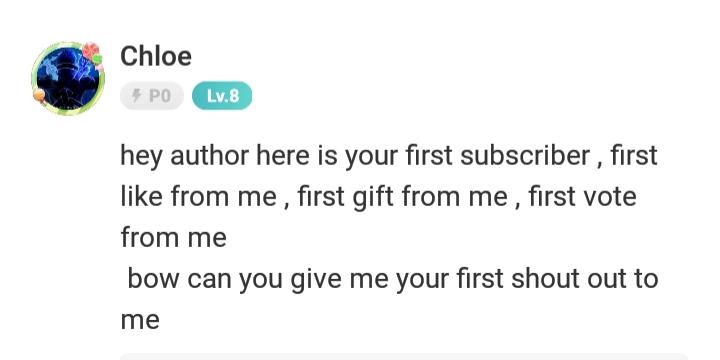The image size is (720, 360).
Task: Tap the teal Lv.8 level badge
Action: 222,96
